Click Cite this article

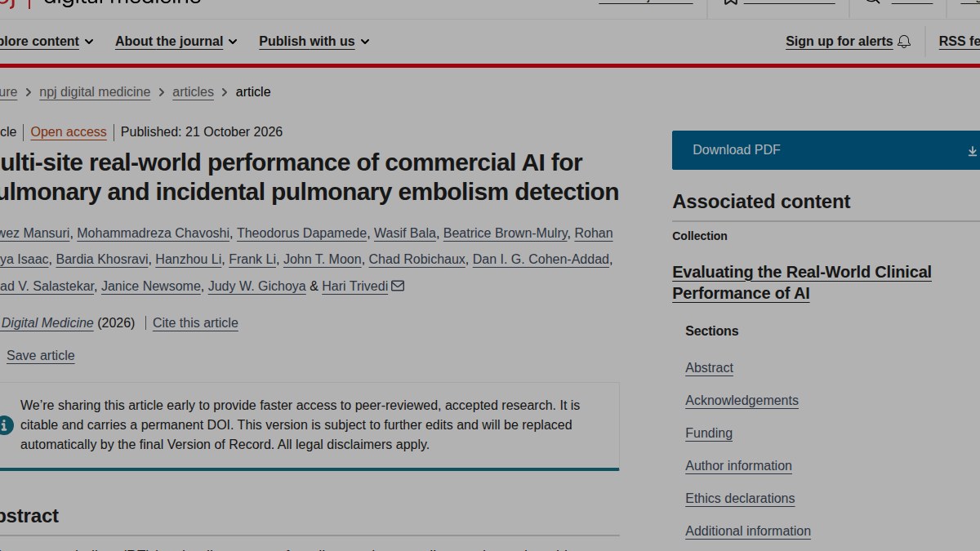195,323
